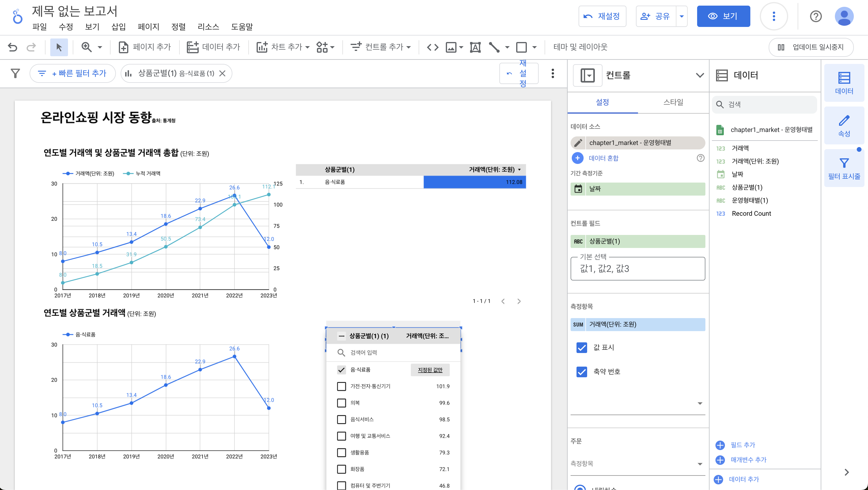Click the undo arrow icon
The image size is (868, 490).
[x=12, y=47]
